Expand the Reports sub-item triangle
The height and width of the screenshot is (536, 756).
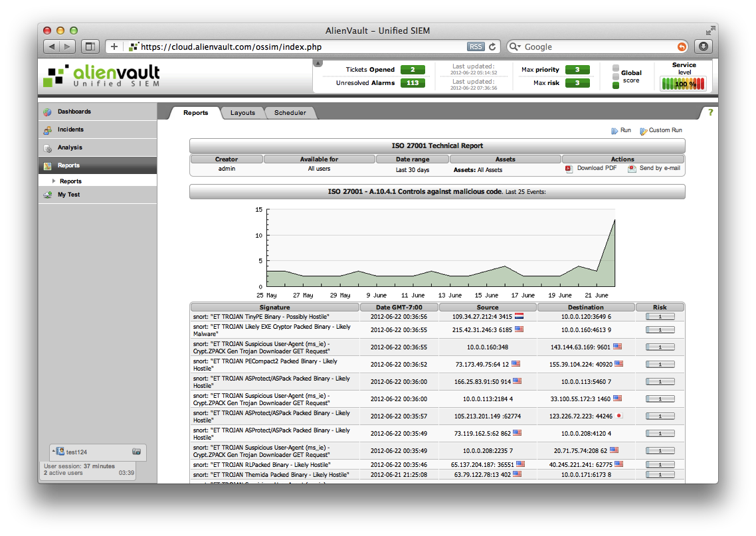click(54, 181)
